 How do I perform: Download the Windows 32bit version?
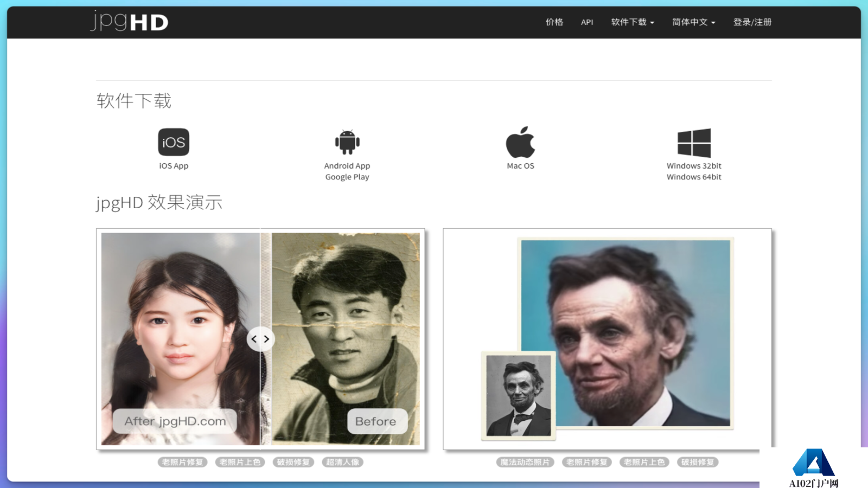[694, 166]
